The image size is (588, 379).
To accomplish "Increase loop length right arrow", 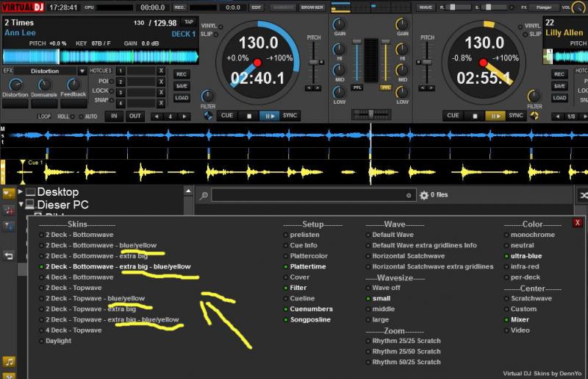I will [184, 116].
